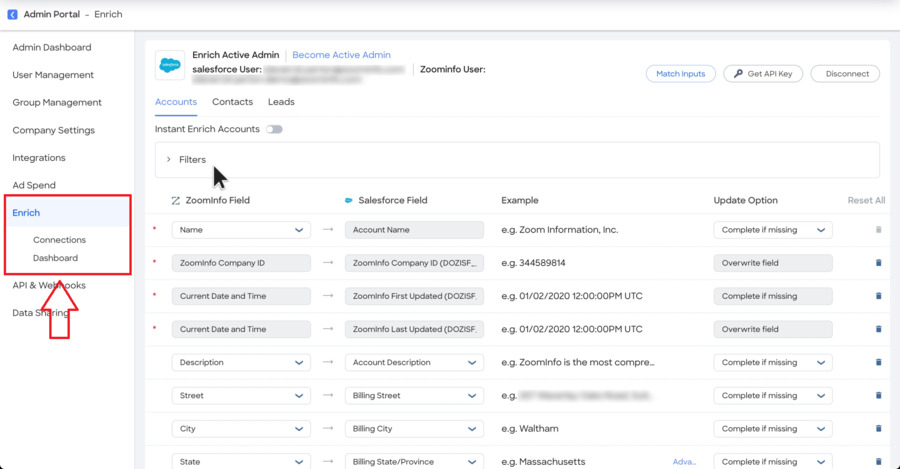Screen dimensions: 900x469
Task: Click the ZoomInfo Z icon in column header
Action: point(176,200)
